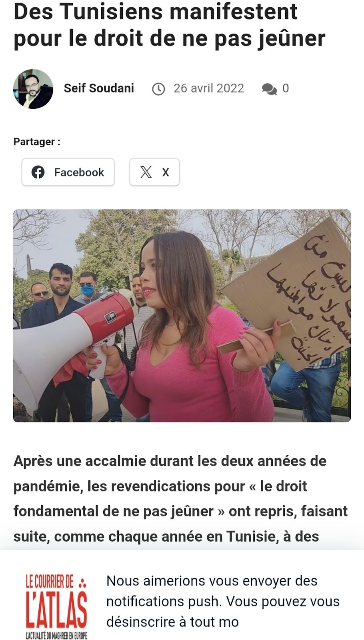Image resolution: width=364 pixels, height=640 pixels.
Task: Click the Facebook logo icon
Action: click(x=38, y=172)
